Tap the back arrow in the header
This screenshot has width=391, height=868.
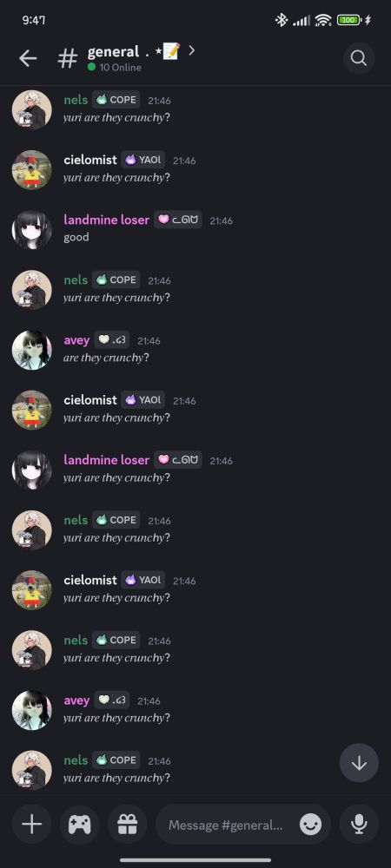(28, 58)
